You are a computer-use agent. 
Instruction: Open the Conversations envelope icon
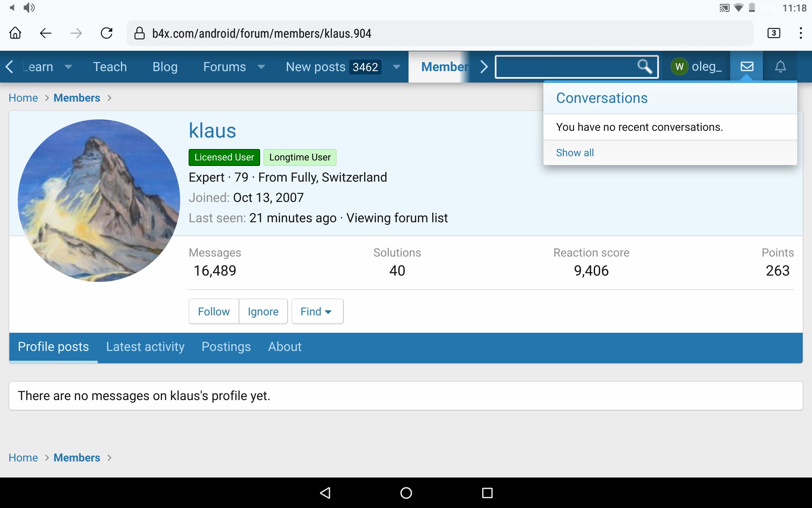click(747, 66)
